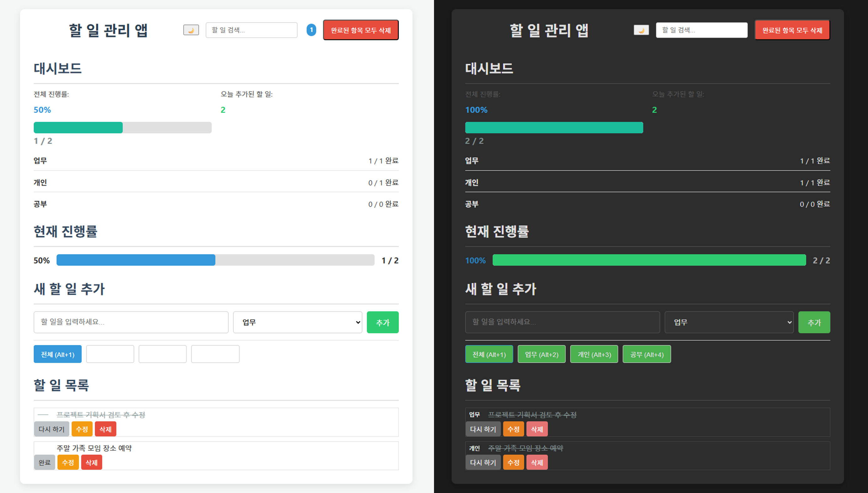
Task: Select 개인 (Alt+3) filter in dark panel
Action: click(x=594, y=354)
